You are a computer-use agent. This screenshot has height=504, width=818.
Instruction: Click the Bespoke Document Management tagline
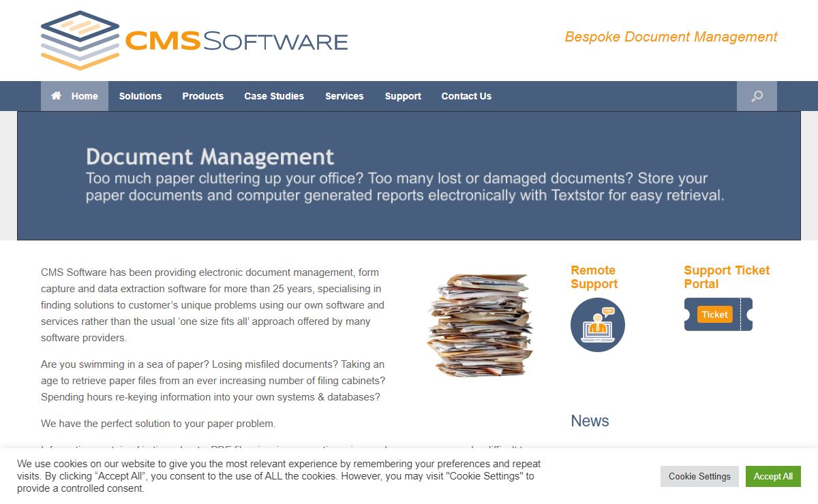[x=671, y=37]
